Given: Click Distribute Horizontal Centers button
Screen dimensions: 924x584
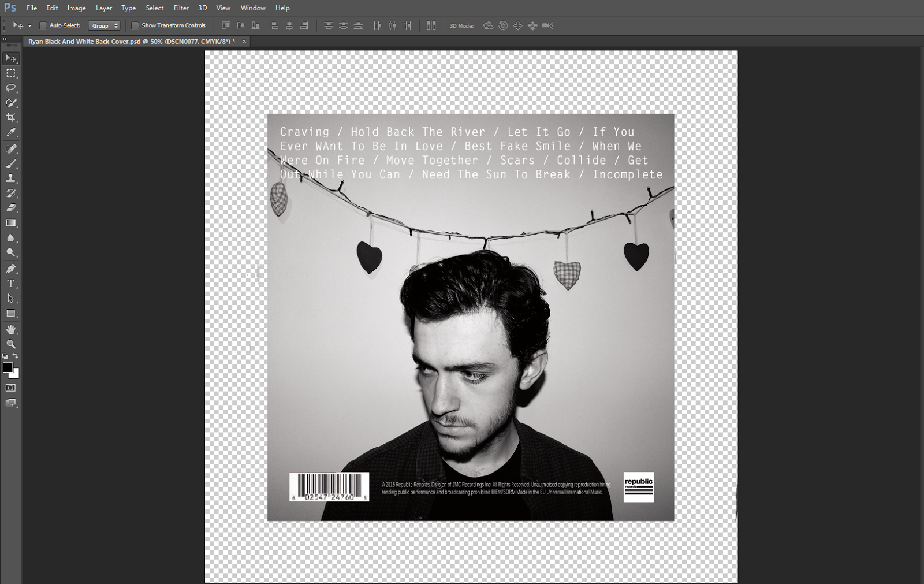Looking at the screenshot, I should (393, 25).
